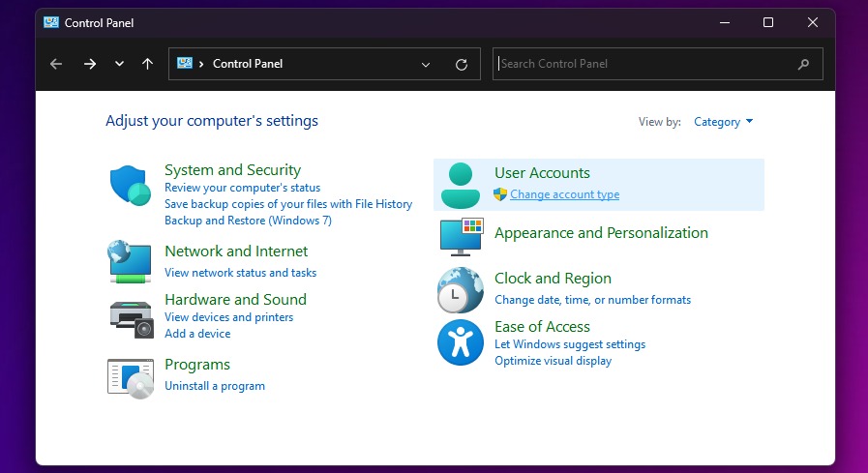Click the Add a device link
This screenshot has height=473, width=868.
tap(197, 334)
